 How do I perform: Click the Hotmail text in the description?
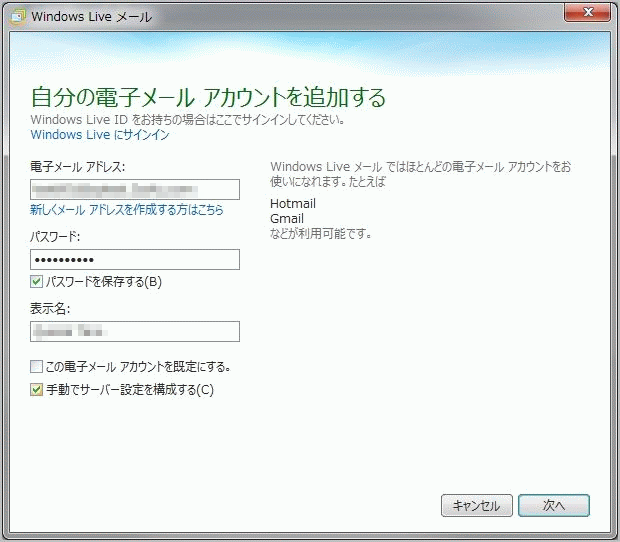[x=293, y=204]
